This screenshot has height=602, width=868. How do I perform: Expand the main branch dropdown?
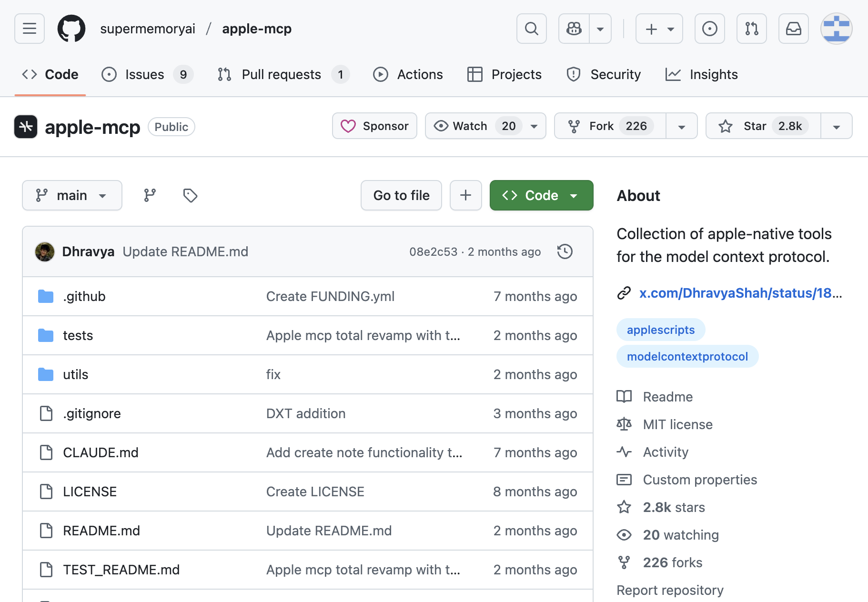72,195
